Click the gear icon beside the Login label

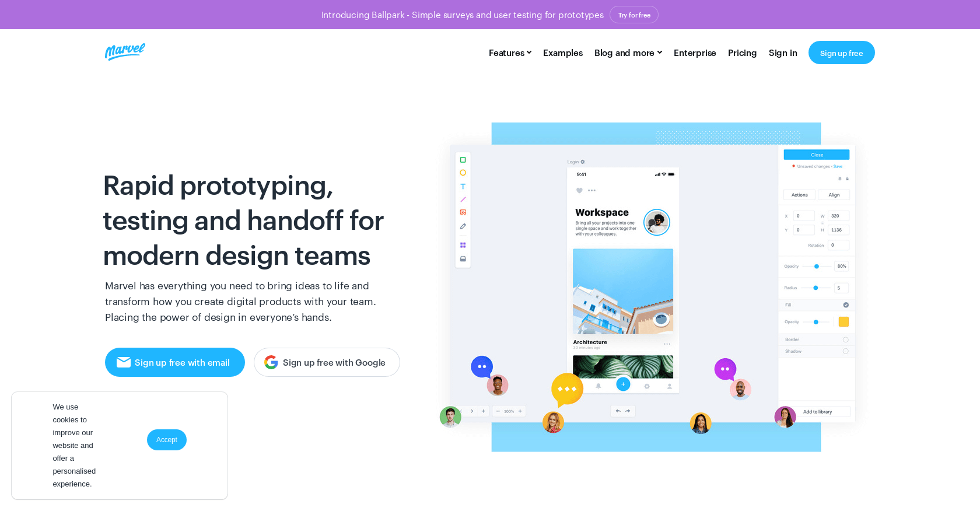pos(583,162)
